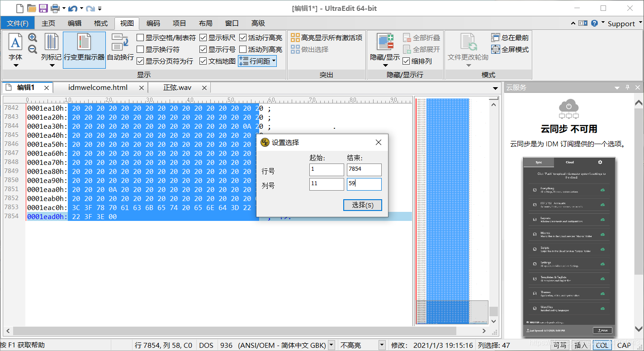The width and height of the screenshot is (644, 351).
Task: Close the idmwelcome.html tab
Action: (x=142, y=88)
